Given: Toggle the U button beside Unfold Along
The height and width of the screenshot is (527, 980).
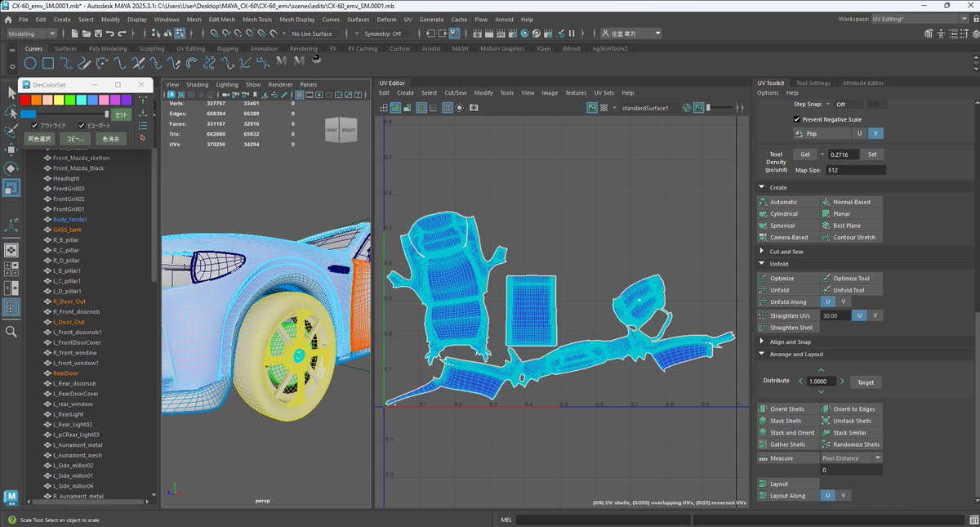Looking at the screenshot, I should coord(827,301).
